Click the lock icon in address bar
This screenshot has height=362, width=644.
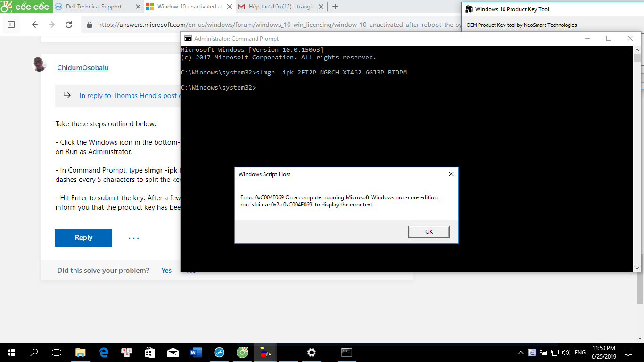click(x=90, y=25)
